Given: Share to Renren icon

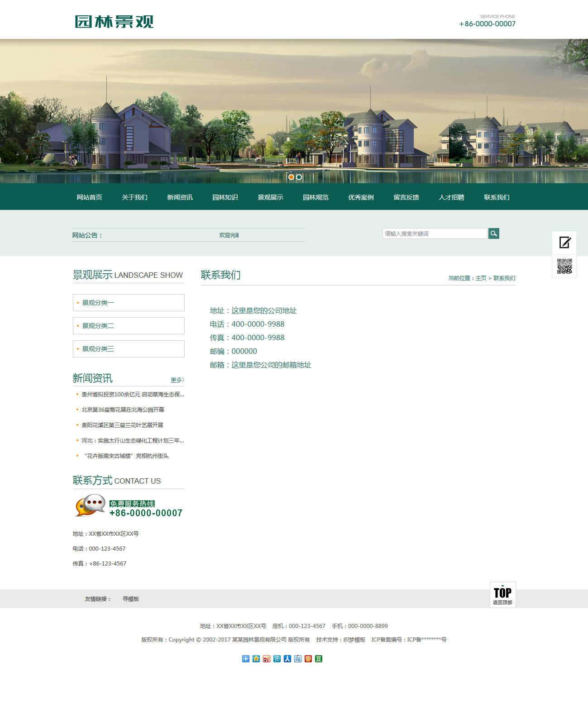Looking at the screenshot, I should (287, 659).
